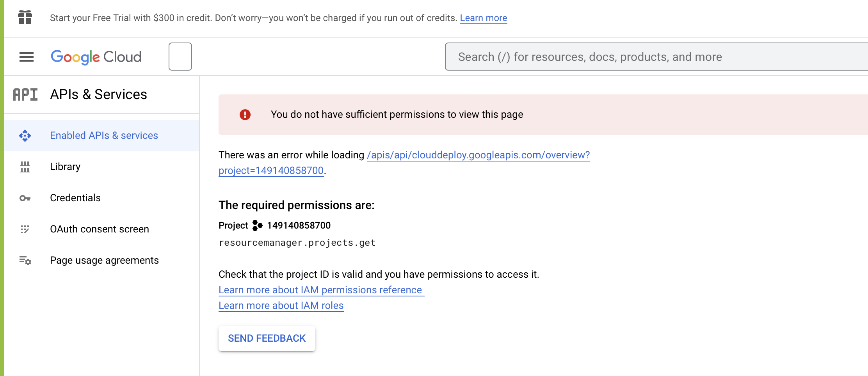
Task: Open Learn more about IAM permissions reference
Action: [320, 290]
